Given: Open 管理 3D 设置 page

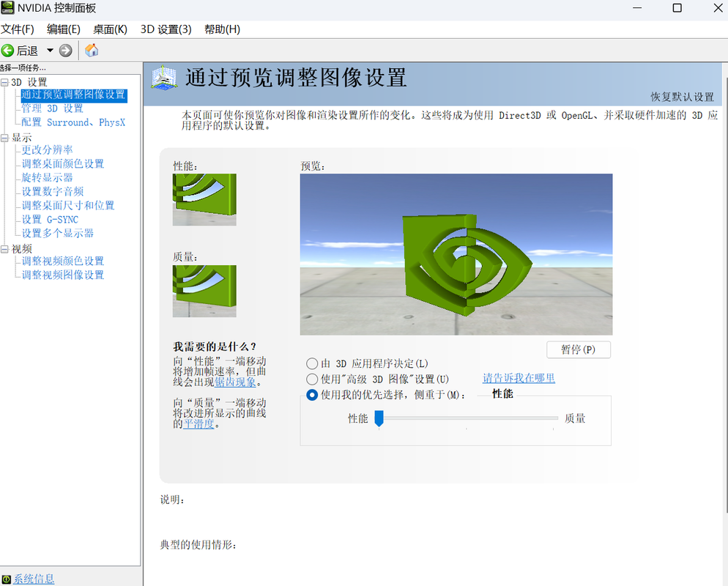Looking at the screenshot, I should 52,108.
